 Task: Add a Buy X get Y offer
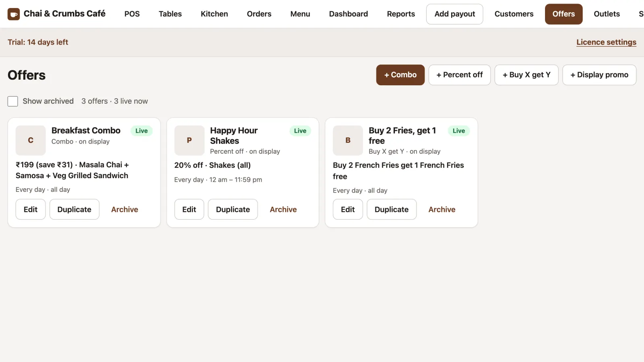526,75
